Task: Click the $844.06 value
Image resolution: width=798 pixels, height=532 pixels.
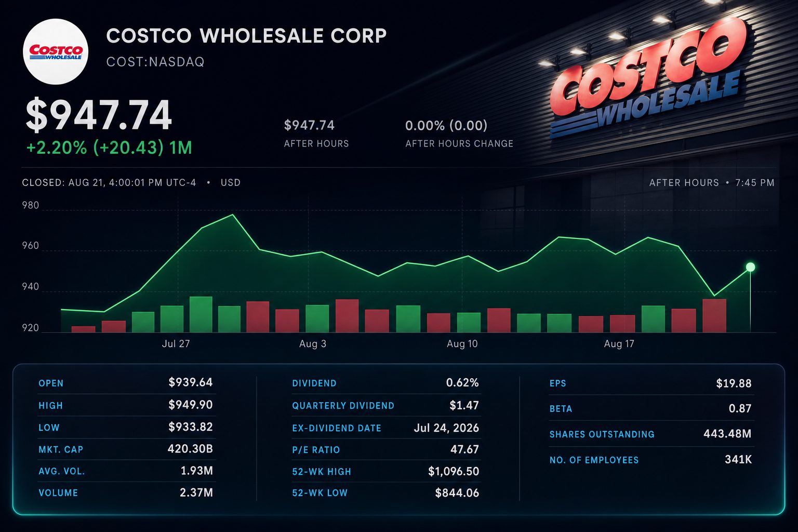Action: click(x=457, y=493)
